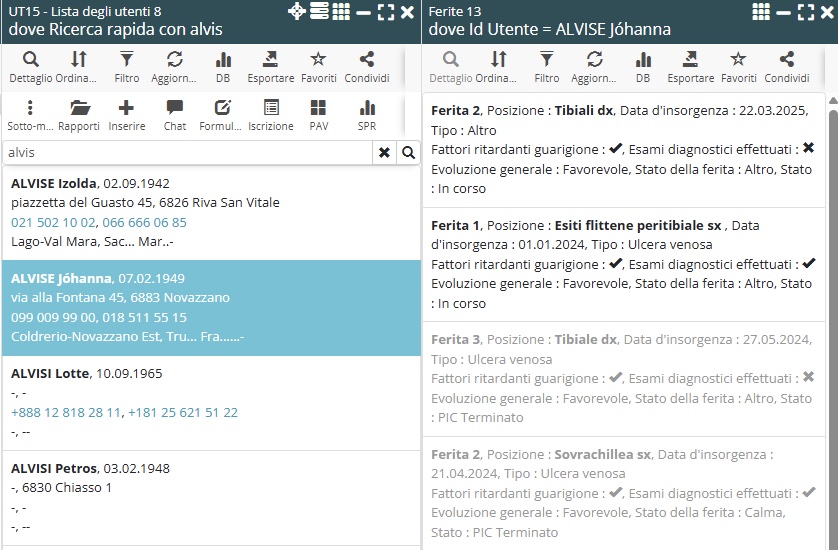
Task: Open the Rapporti folder icon
Action: point(79,116)
